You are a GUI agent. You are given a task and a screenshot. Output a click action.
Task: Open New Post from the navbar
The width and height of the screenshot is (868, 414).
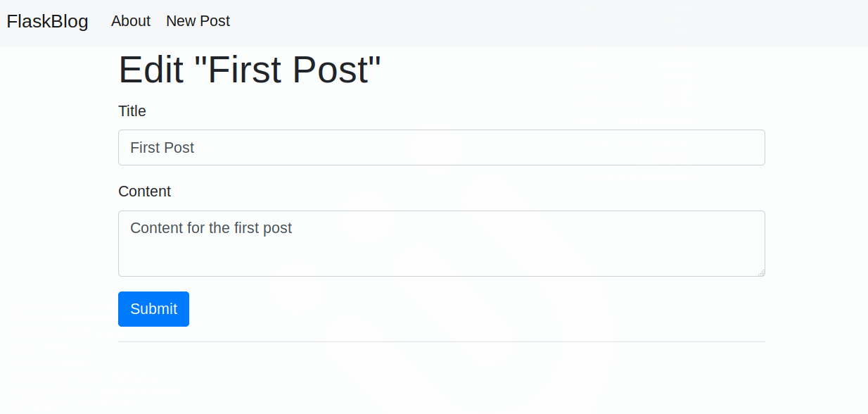(x=198, y=21)
